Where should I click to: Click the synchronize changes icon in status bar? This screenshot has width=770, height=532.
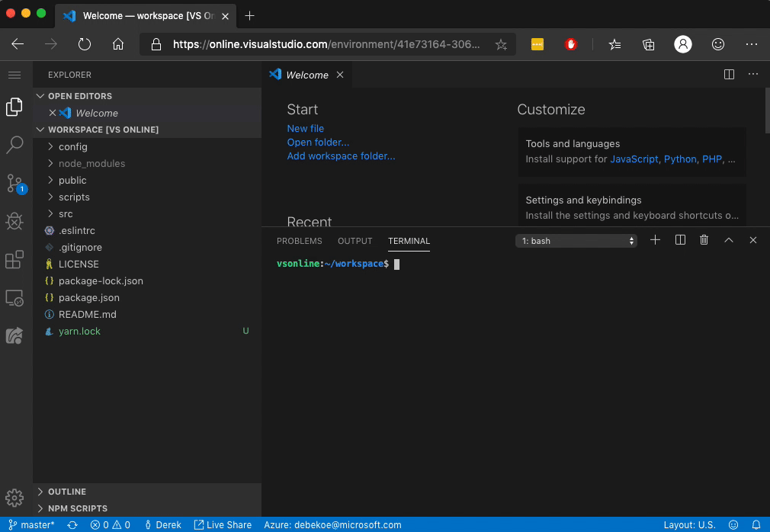(72, 524)
